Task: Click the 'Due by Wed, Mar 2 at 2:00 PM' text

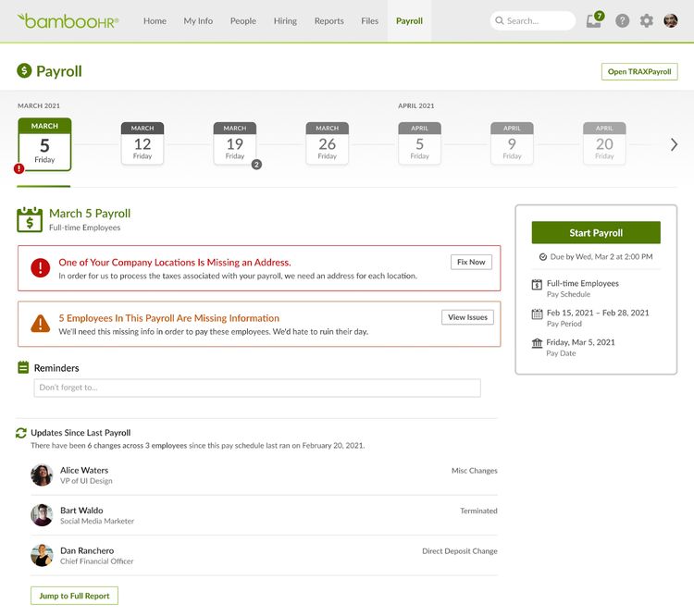Action: [x=601, y=257]
